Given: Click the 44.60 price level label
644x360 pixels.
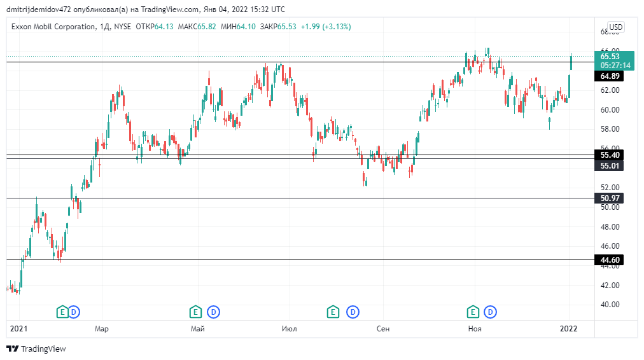Looking at the screenshot, I should [610, 260].
